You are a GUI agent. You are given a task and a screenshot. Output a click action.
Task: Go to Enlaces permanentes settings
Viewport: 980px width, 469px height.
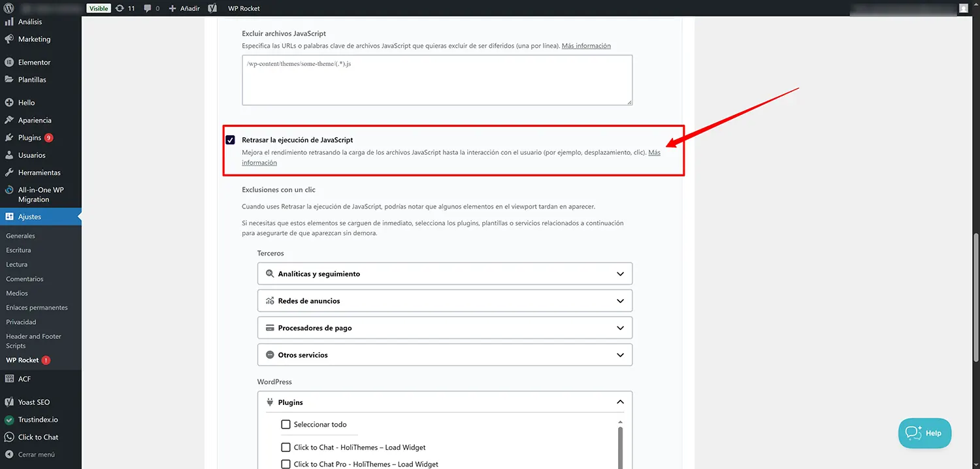tap(37, 308)
